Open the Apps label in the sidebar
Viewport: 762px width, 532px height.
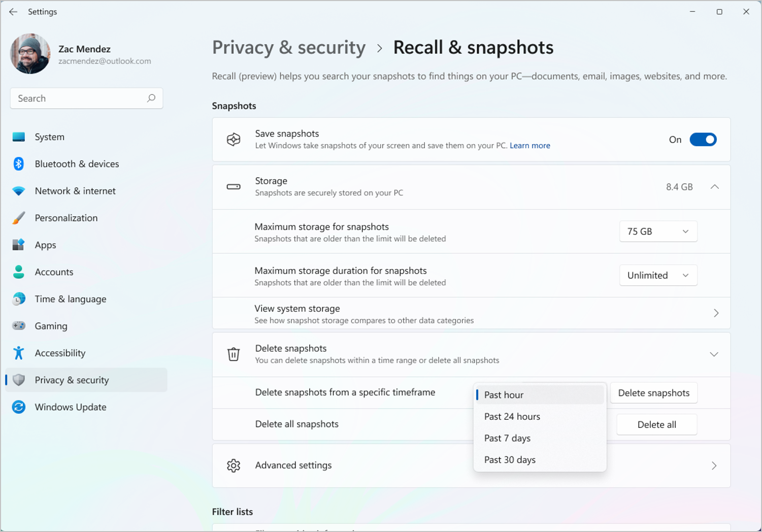pos(45,245)
